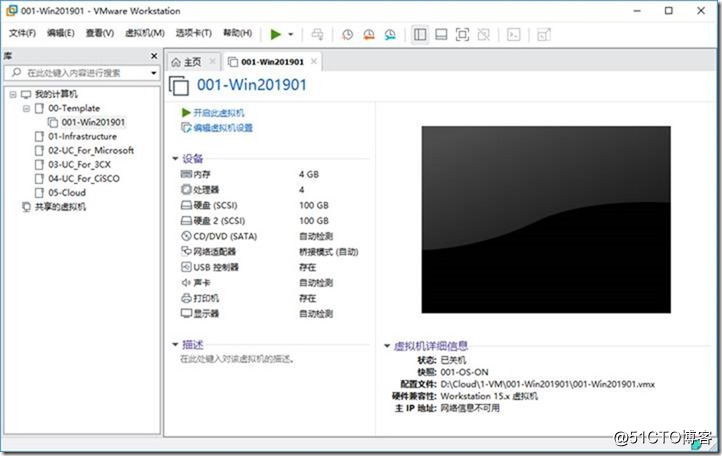
Task: Click the 桥接模式 (自动) network value
Action: [329, 252]
